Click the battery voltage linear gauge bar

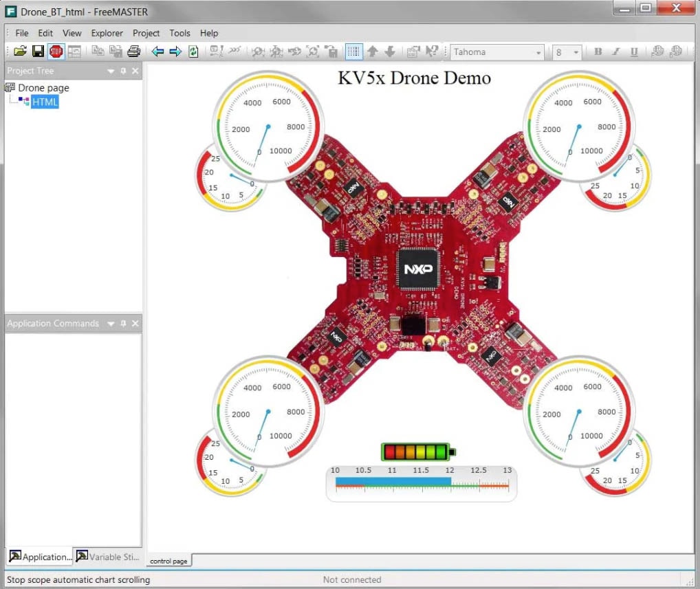tap(422, 483)
